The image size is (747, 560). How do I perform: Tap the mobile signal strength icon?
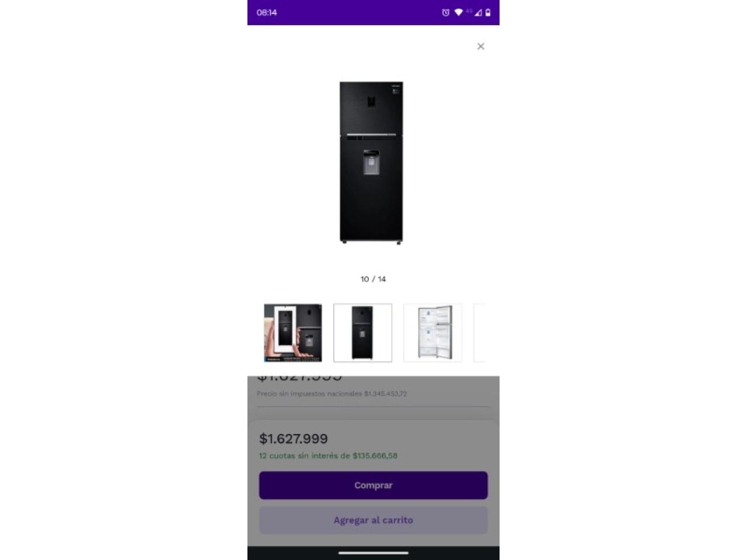pyautogui.click(x=478, y=12)
